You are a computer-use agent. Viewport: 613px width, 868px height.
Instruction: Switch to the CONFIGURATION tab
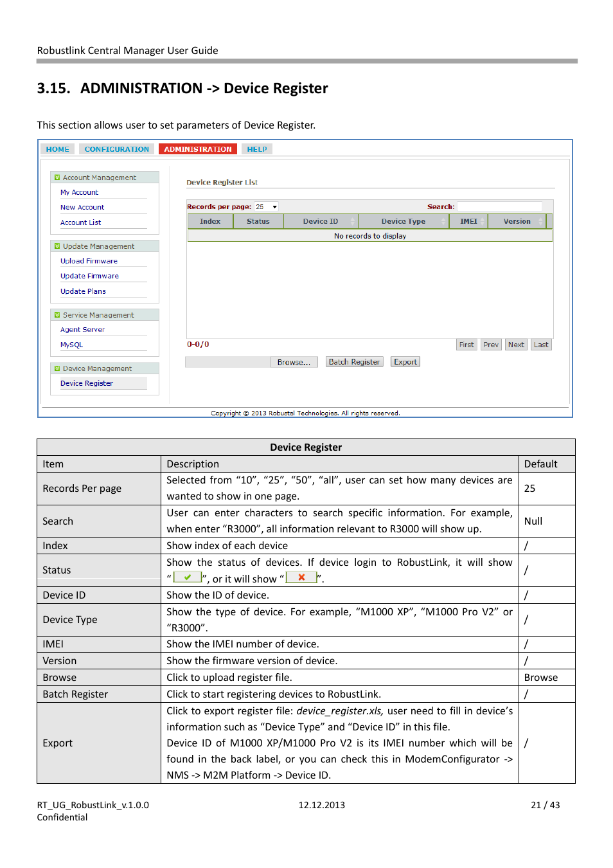(x=116, y=149)
